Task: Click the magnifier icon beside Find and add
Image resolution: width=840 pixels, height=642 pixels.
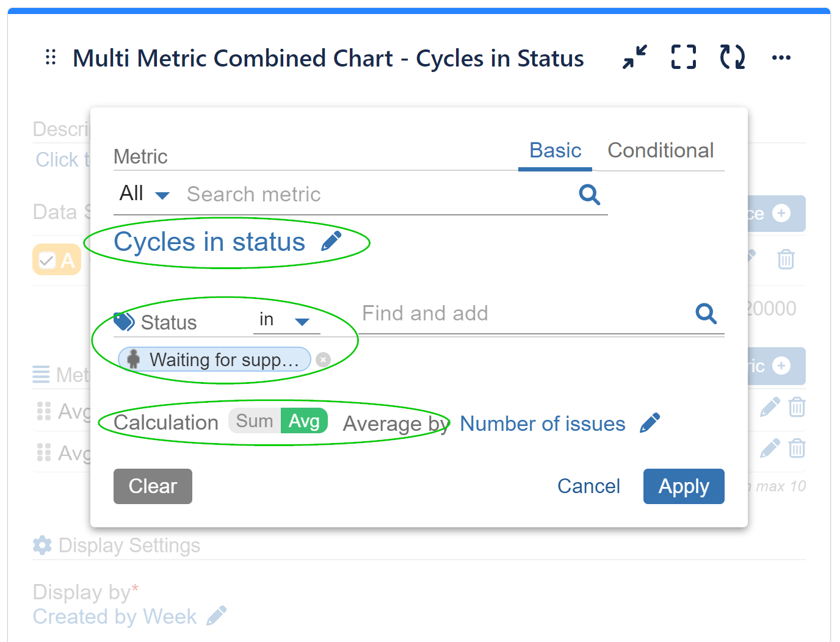Action: pos(706,314)
